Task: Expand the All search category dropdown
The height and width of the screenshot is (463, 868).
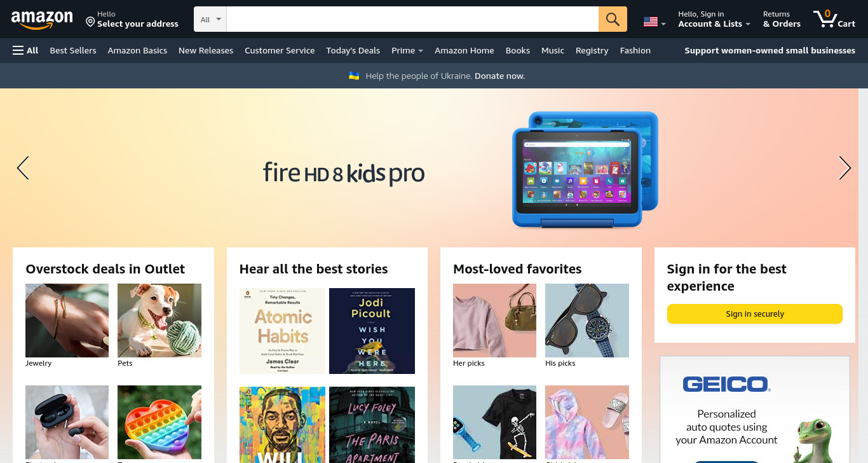Action: point(210,19)
